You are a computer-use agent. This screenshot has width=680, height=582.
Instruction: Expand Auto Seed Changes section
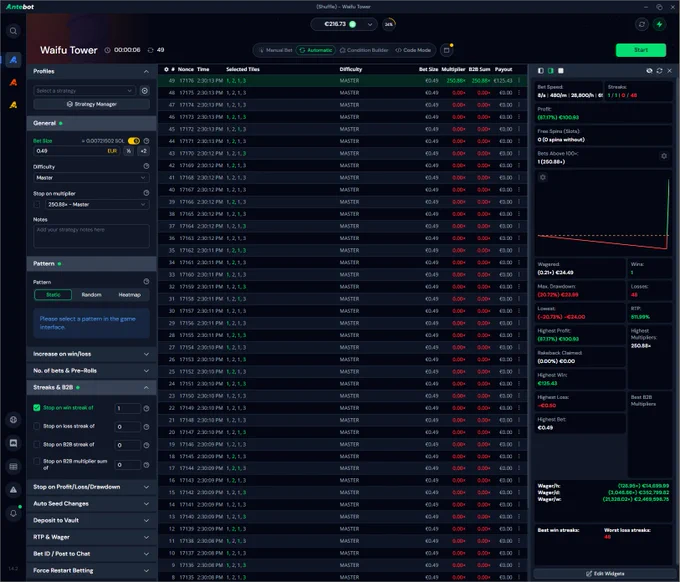(x=92, y=504)
